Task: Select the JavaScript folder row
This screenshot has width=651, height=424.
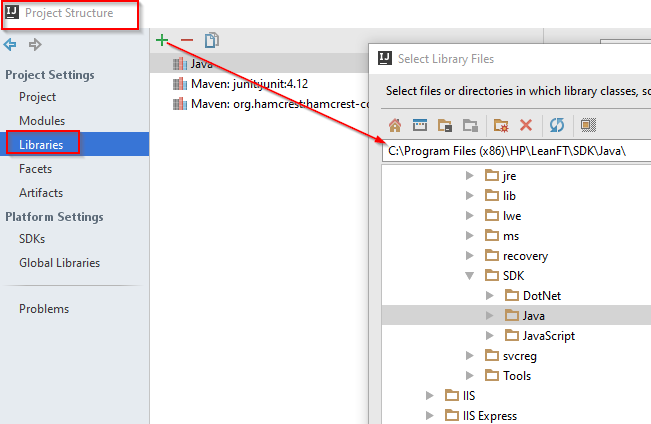Action: [516, 336]
